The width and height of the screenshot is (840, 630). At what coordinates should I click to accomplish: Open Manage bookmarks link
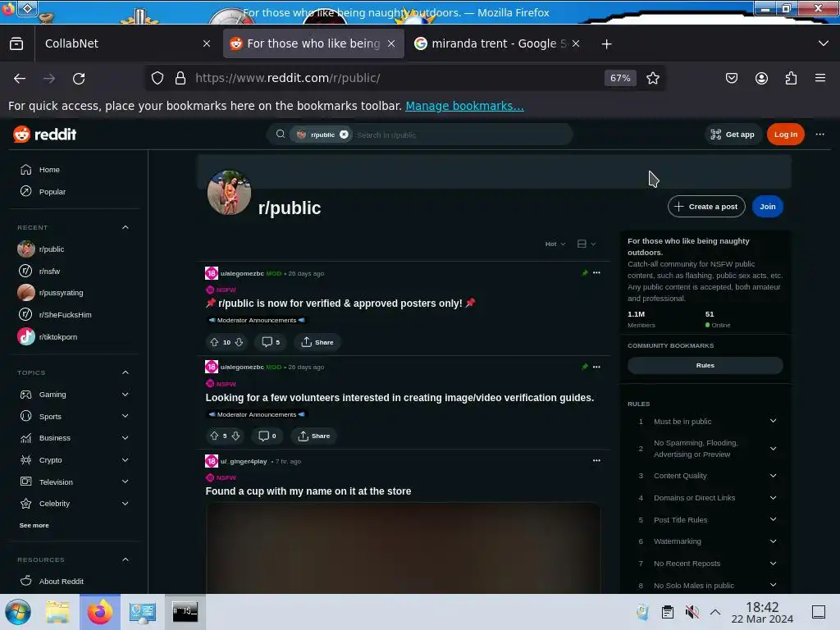pos(464,106)
